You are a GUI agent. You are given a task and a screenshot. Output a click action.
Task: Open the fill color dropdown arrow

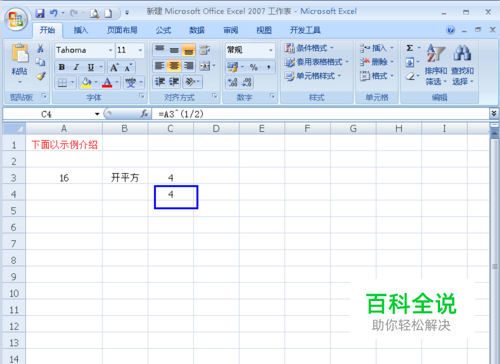(x=96, y=82)
